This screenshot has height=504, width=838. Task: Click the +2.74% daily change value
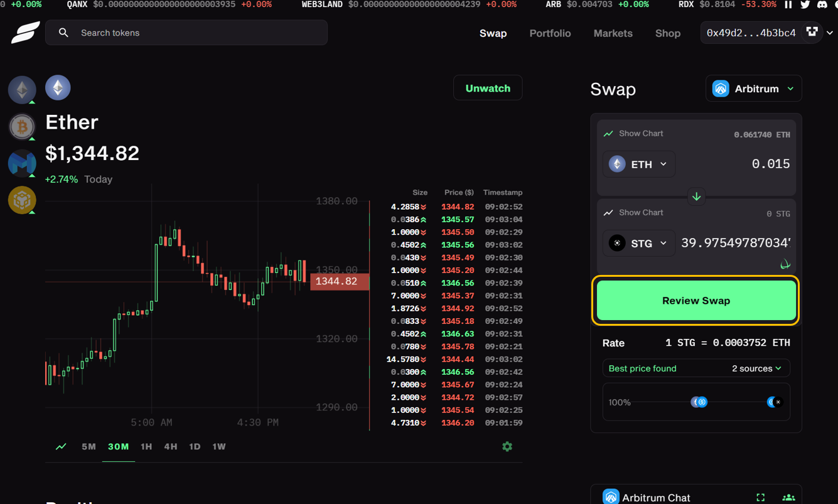click(x=62, y=180)
